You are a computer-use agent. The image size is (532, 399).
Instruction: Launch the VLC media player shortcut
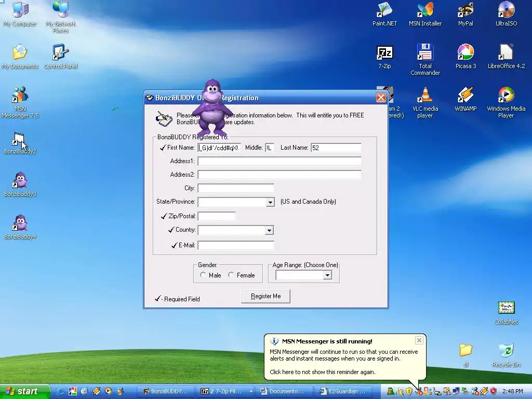[x=425, y=102]
